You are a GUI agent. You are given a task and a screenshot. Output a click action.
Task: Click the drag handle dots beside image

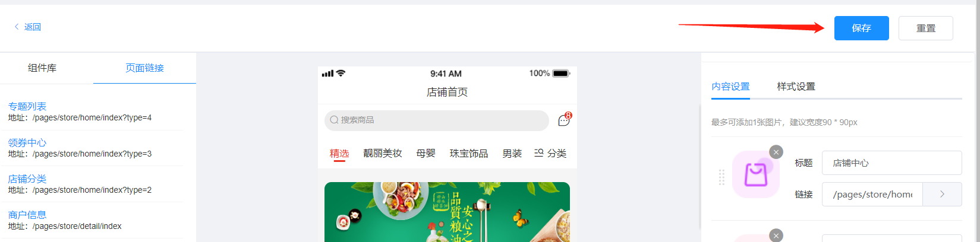[721, 177]
